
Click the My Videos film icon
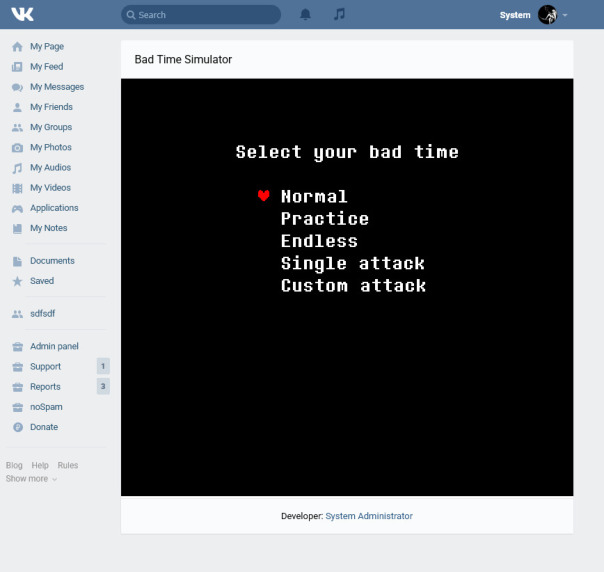click(17, 188)
